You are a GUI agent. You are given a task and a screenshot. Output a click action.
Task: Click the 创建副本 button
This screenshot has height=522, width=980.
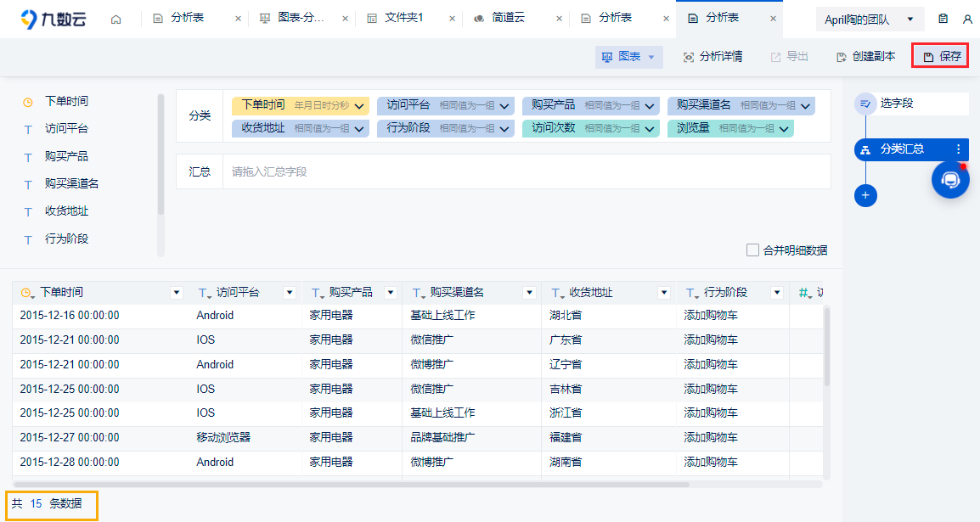tap(865, 57)
